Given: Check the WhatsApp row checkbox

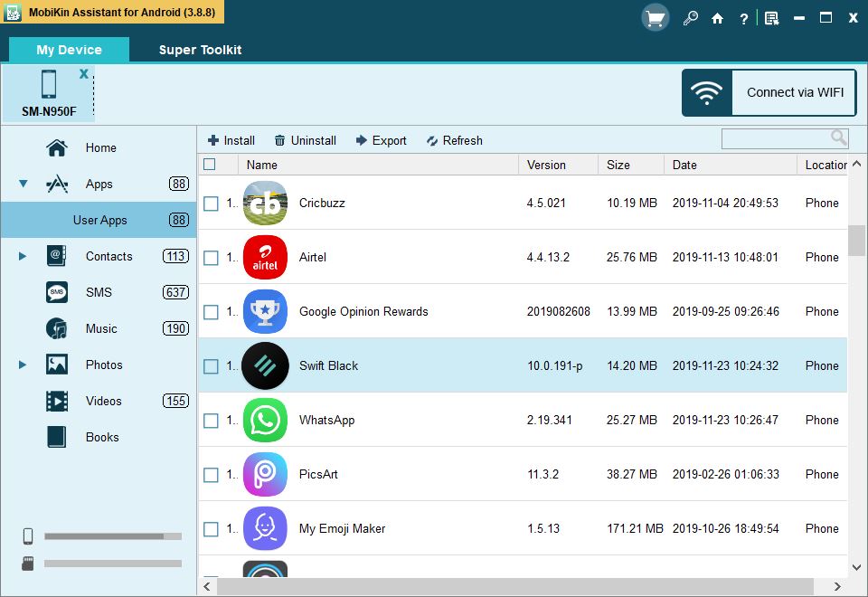Looking at the screenshot, I should tap(211, 421).
